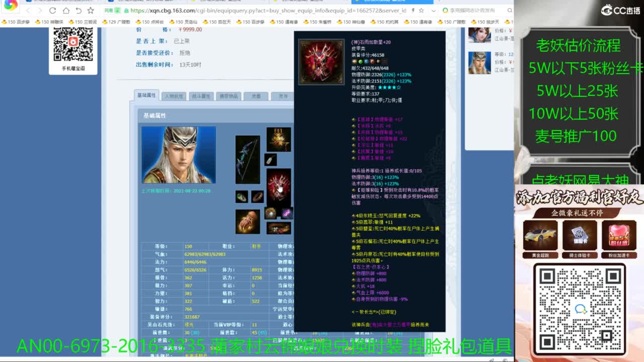644x362 pixels.
Task: Bookmark this page with the star icon
Action: [x=91, y=11]
